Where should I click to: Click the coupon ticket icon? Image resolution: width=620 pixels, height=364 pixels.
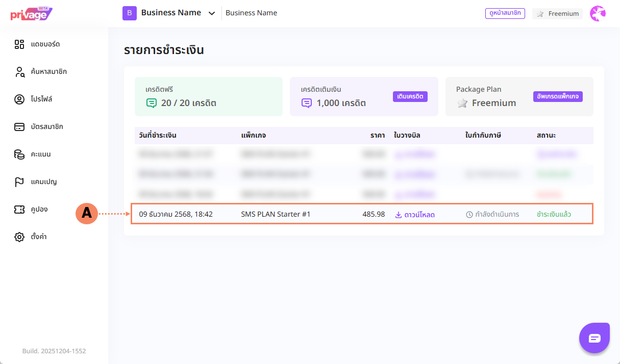(x=19, y=210)
